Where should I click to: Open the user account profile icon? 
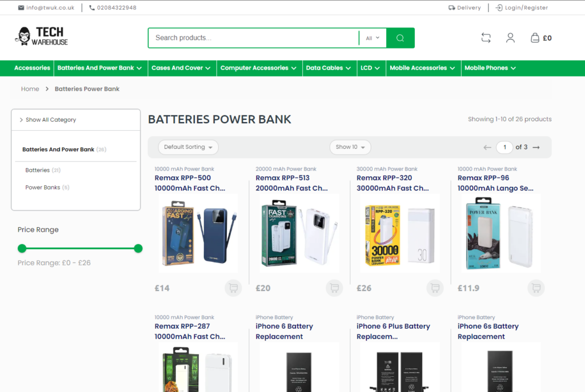[x=510, y=38]
